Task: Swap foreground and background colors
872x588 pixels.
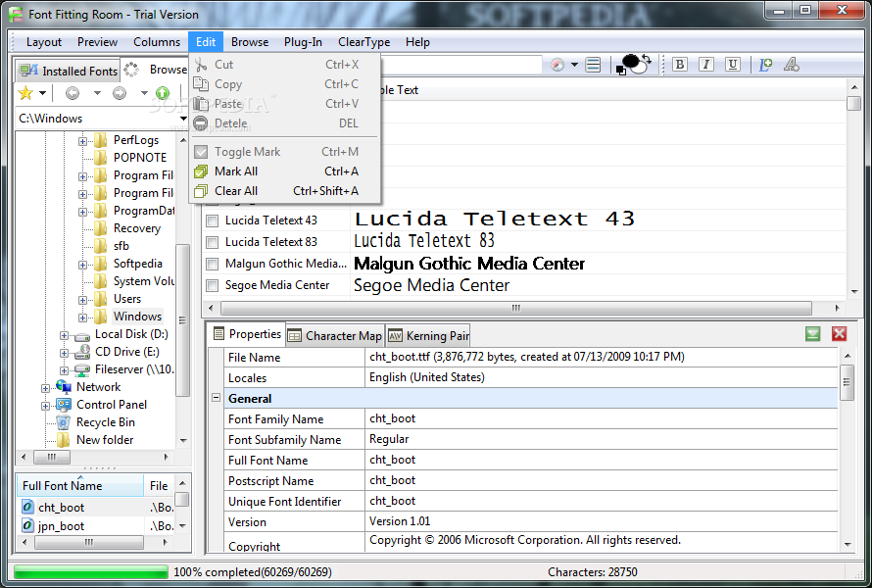Action: click(647, 59)
